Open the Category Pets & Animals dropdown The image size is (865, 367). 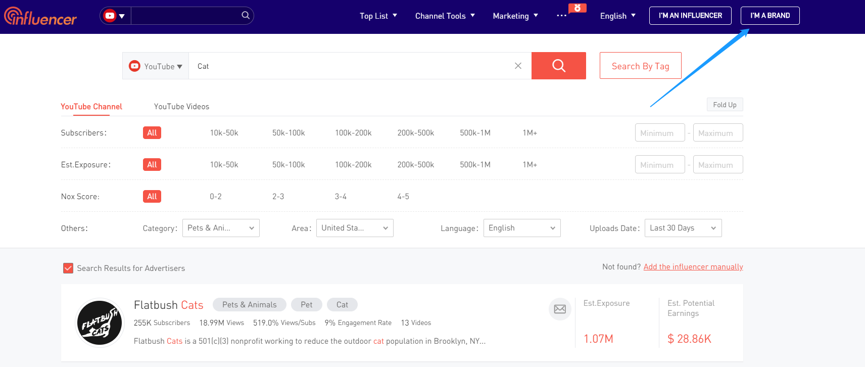click(x=221, y=228)
